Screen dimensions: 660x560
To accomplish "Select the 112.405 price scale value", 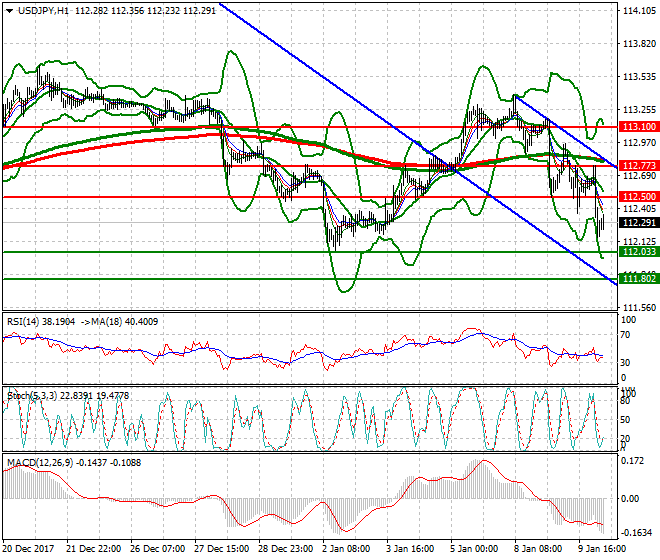I will (639, 208).
